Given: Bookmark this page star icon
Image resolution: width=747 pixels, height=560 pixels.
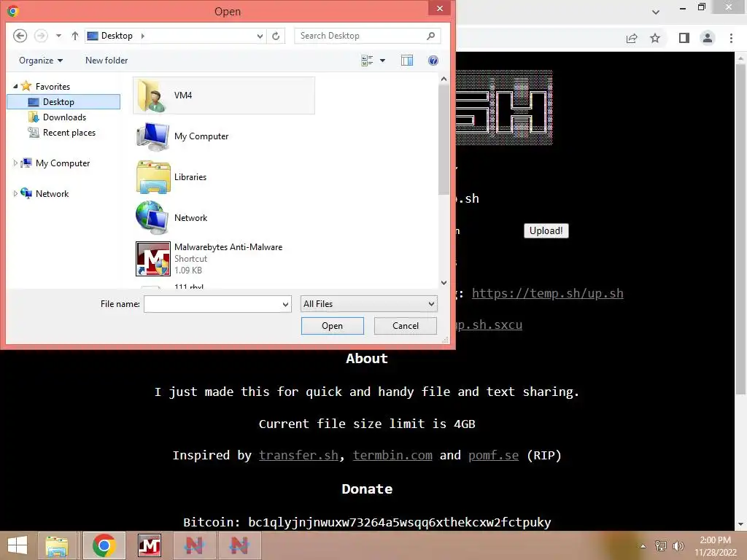Looking at the screenshot, I should (x=655, y=38).
